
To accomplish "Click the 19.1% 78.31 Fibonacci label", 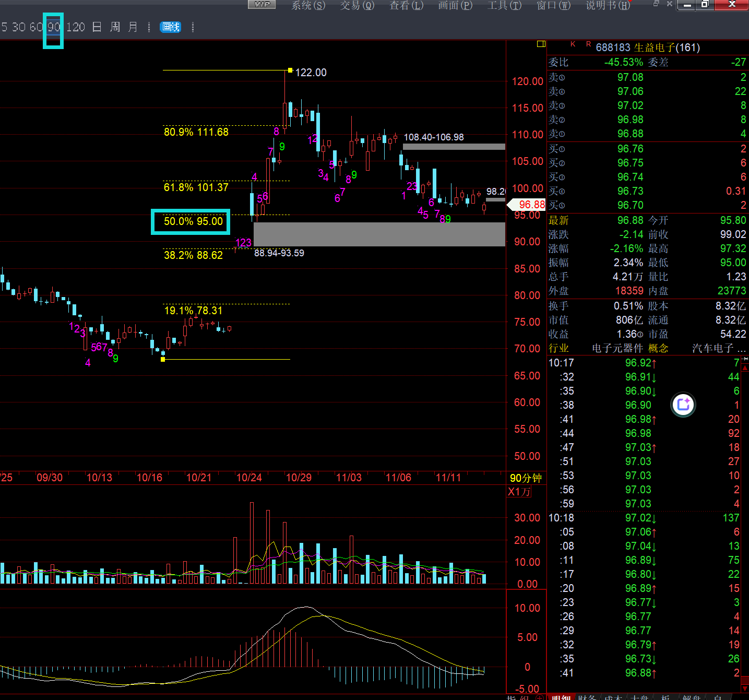I will (x=193, y=311).
